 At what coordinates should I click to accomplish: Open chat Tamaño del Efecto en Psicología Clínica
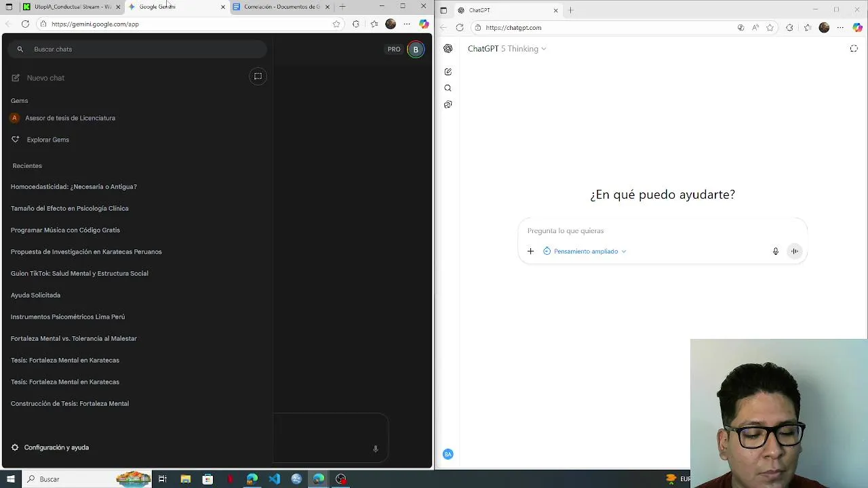coord(70,208)
